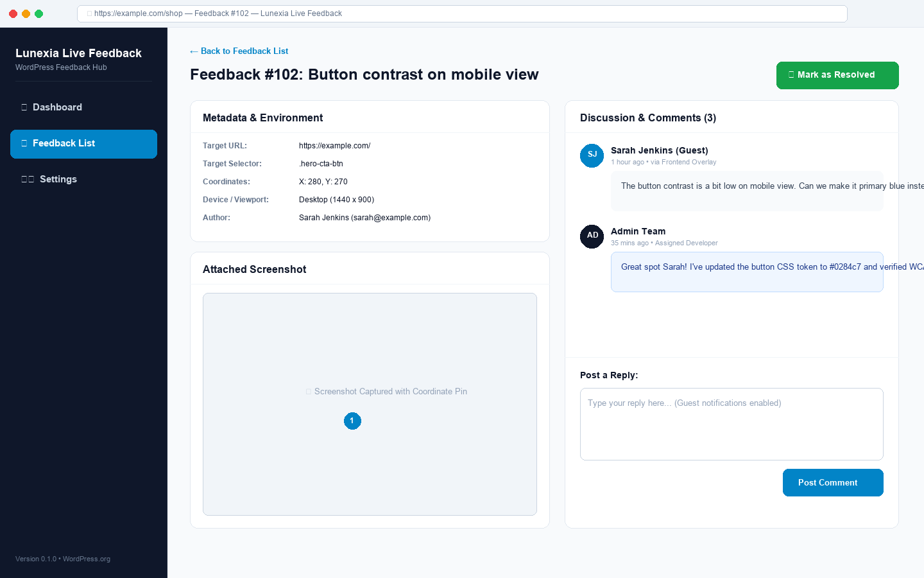The width and height of the screenshot is (924, 578).
Task: Click Sarah's comment about button contrast
Action: [x=747, y=191]
